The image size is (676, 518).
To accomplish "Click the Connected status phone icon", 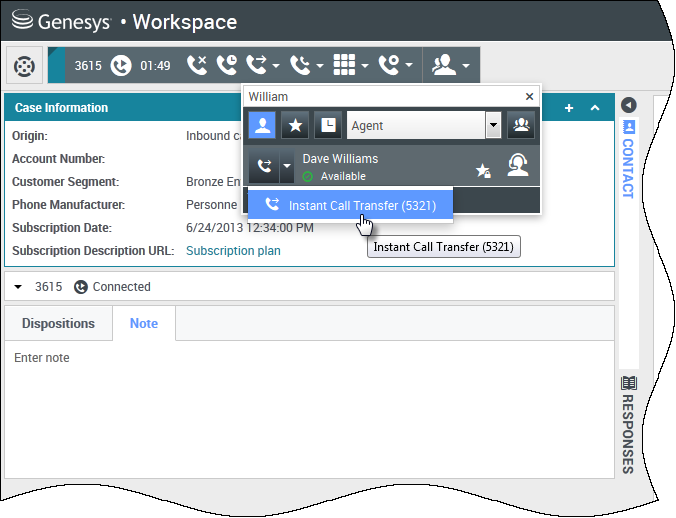I will (x=81, y=287).
